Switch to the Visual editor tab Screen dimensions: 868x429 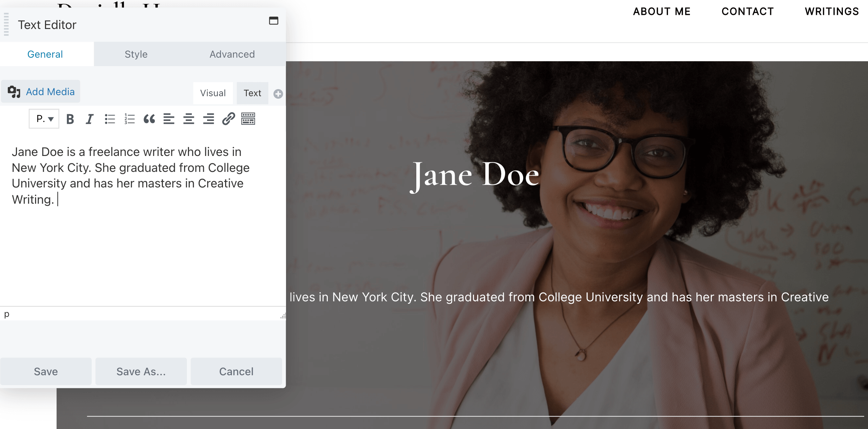tap(213, 93)
